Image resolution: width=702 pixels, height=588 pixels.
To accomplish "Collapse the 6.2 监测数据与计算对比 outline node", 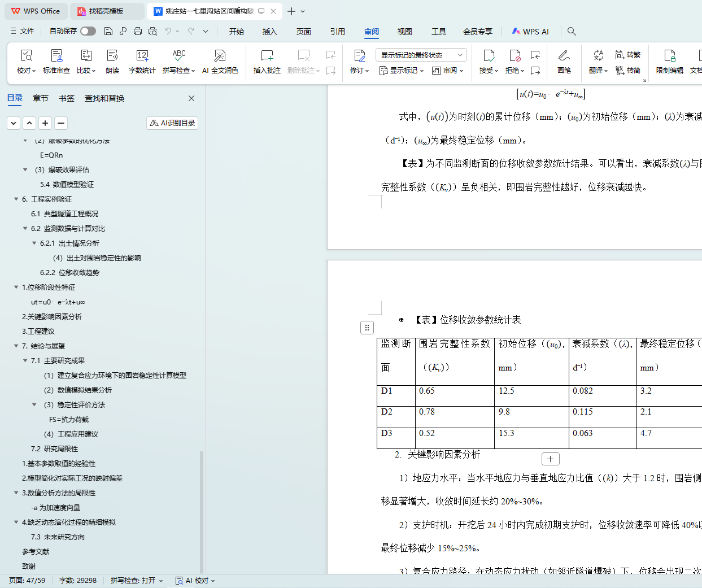I will (x=25, y=229).
